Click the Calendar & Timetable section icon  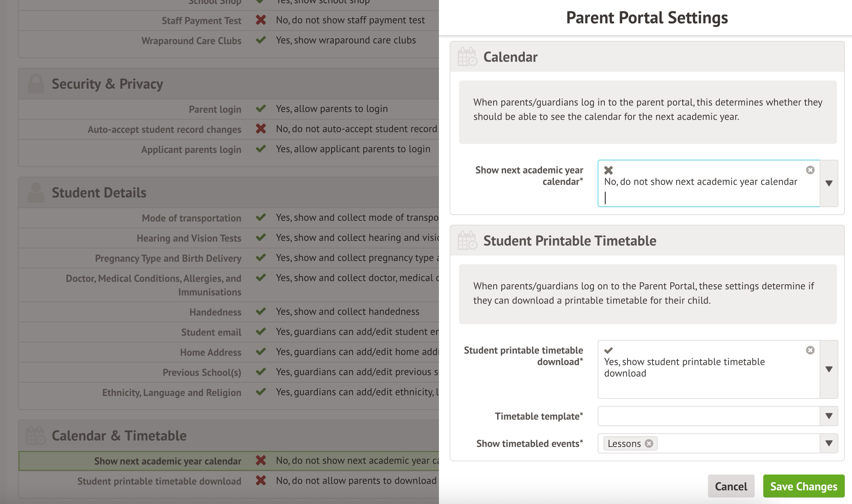36,436
